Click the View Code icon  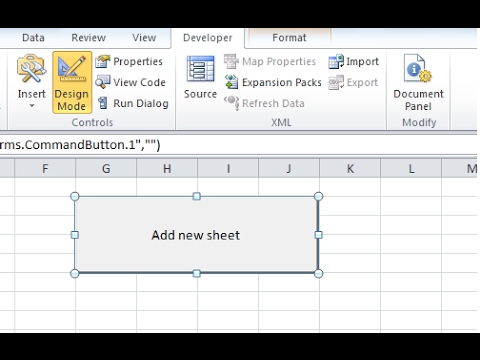click(x=102, y=82)
